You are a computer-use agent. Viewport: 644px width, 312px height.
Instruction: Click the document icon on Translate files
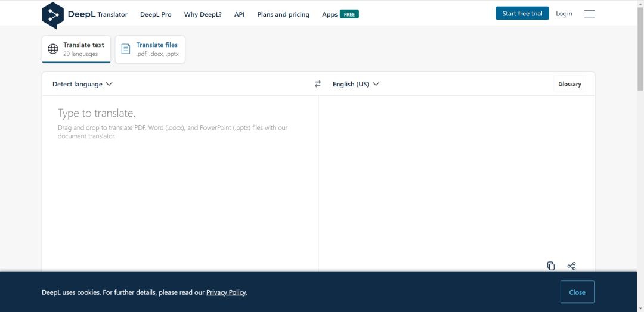click(125, 49)
